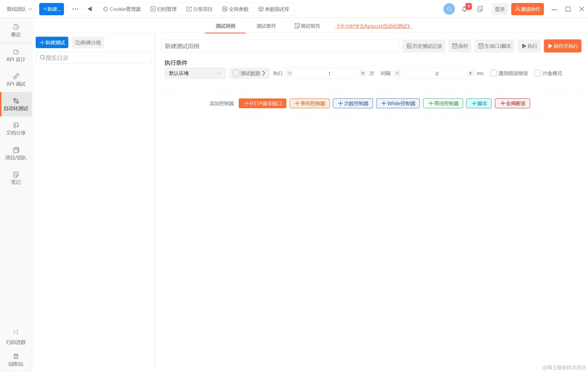Open the 文档分享 sidebar section
588x372 pixels.
click(16, 129)
